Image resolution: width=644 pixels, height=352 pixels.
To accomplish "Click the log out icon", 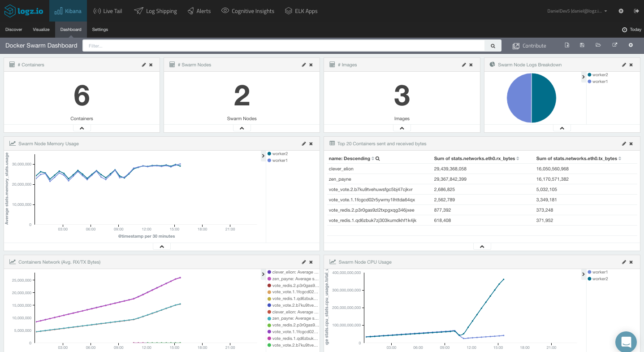I will [636, 11].
